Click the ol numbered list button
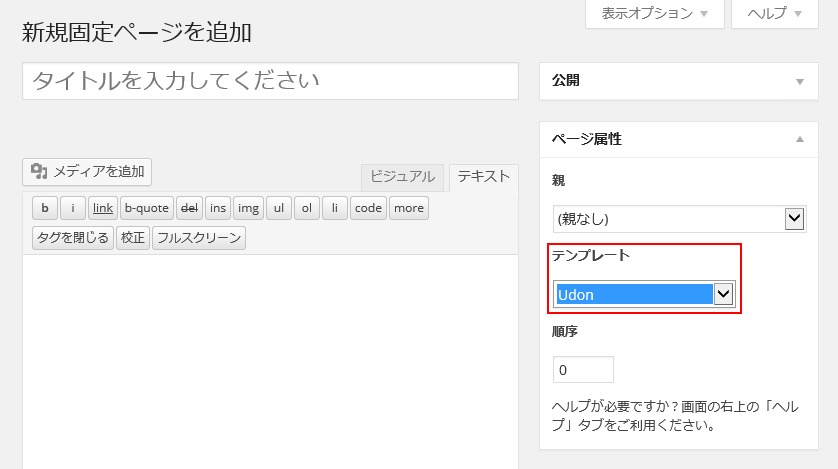This screenshot has height=469, width=838. pos(307,208)
